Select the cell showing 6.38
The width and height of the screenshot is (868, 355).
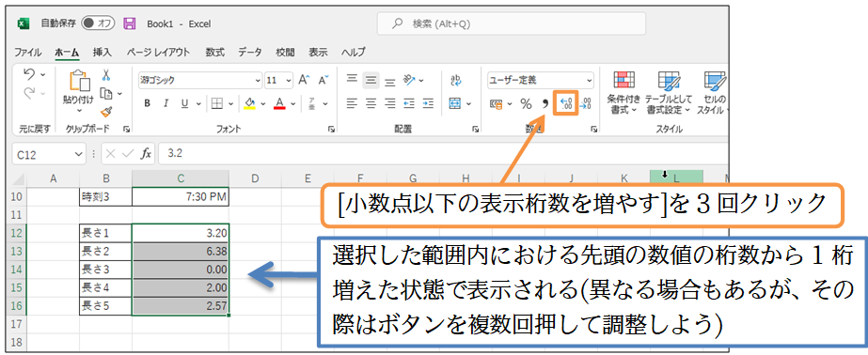tap(181, 252)
